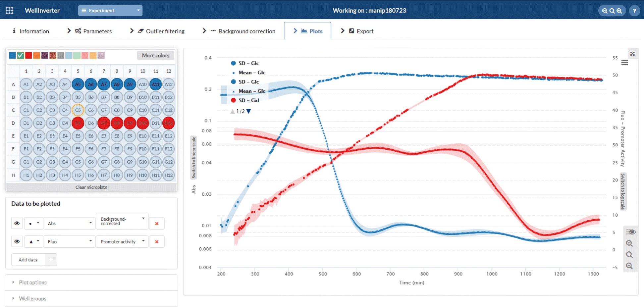Click header reset-zoom magnifier icon
The image size is (644, 307).
pos(612,11)
